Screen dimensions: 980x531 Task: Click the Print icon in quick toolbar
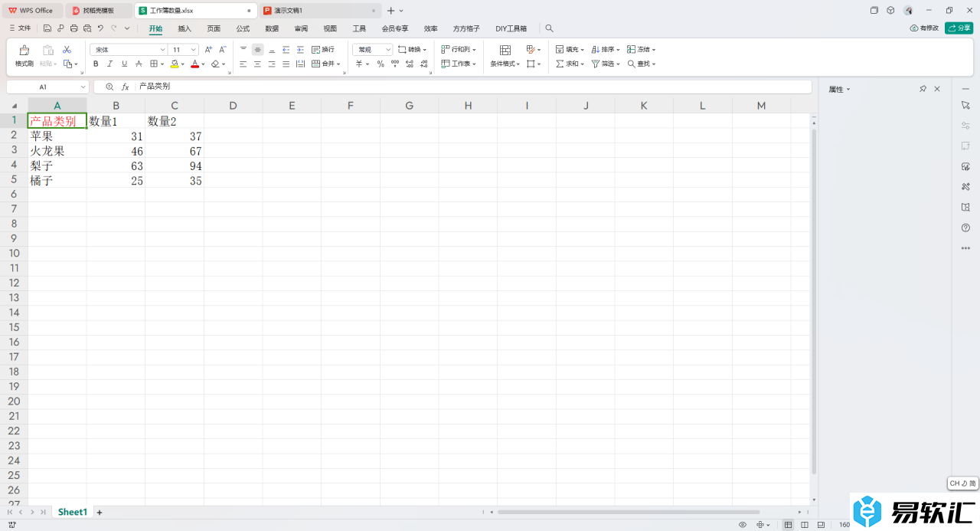click(x=73, y=28)
